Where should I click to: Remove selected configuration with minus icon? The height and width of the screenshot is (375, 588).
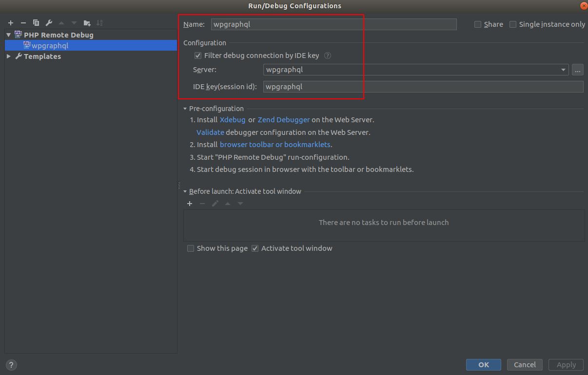(23, 23)
